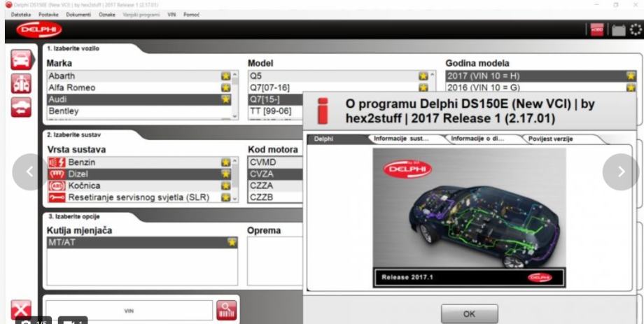This screenshot has width=644, height=324.
Task: Select the Benzin ignition system icon
Action: tap(57, 162)
